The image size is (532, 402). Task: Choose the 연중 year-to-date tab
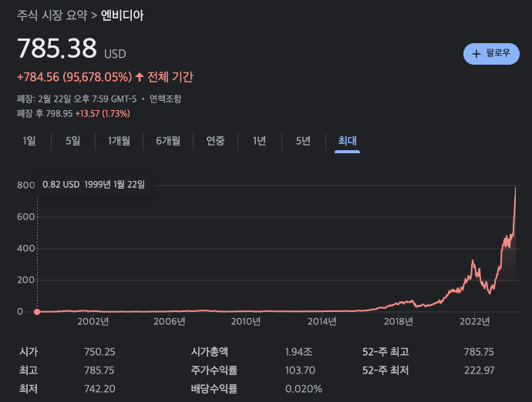[x=215, y=141]
